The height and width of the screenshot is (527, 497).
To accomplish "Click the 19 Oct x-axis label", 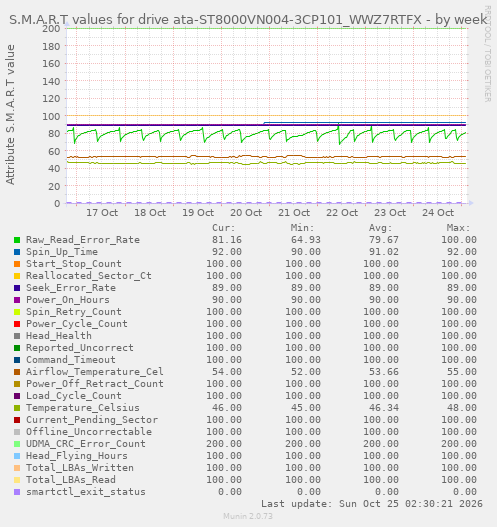I will pos(198,213).
